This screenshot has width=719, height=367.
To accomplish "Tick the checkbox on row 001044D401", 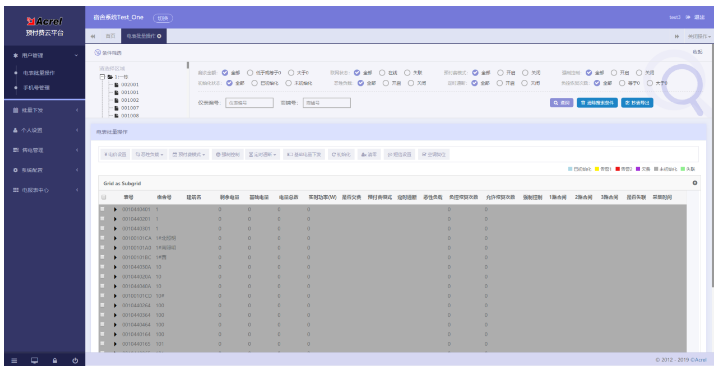I will click(x=102, y=209).
